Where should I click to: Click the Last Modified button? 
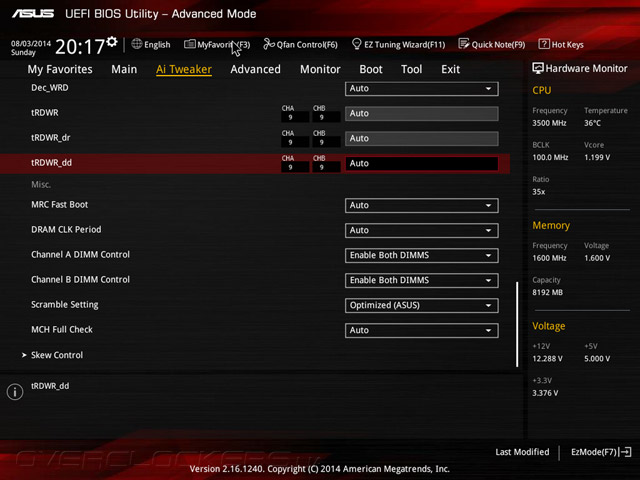coord(522,452)
